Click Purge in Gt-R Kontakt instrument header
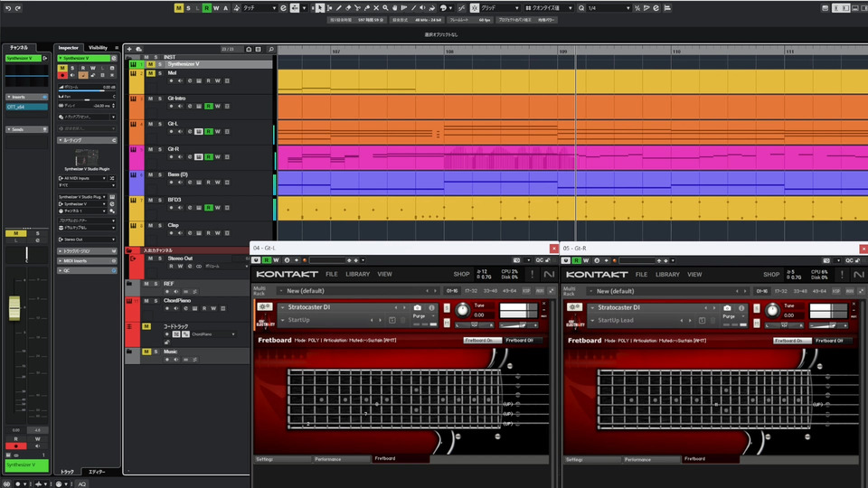 point(729,316)
